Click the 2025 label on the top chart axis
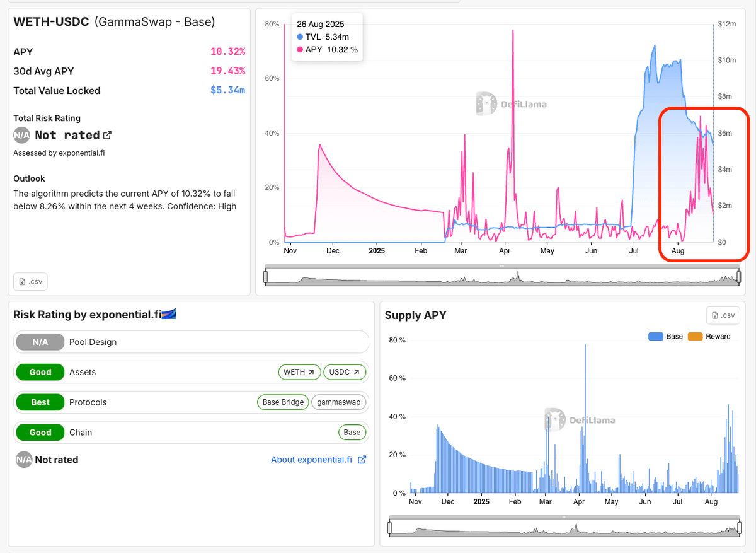The image size is (756, 553). [377, 251]
